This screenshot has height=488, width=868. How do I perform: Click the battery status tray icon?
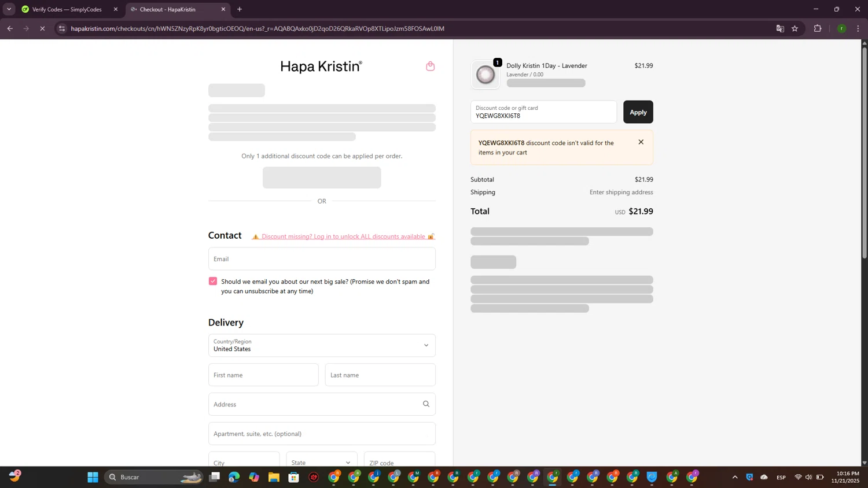820,477
